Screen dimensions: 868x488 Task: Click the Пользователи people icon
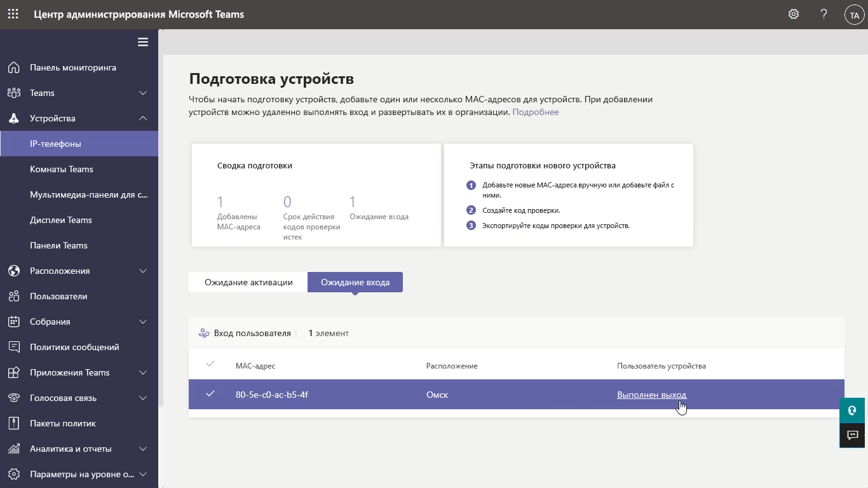(13, 296)
